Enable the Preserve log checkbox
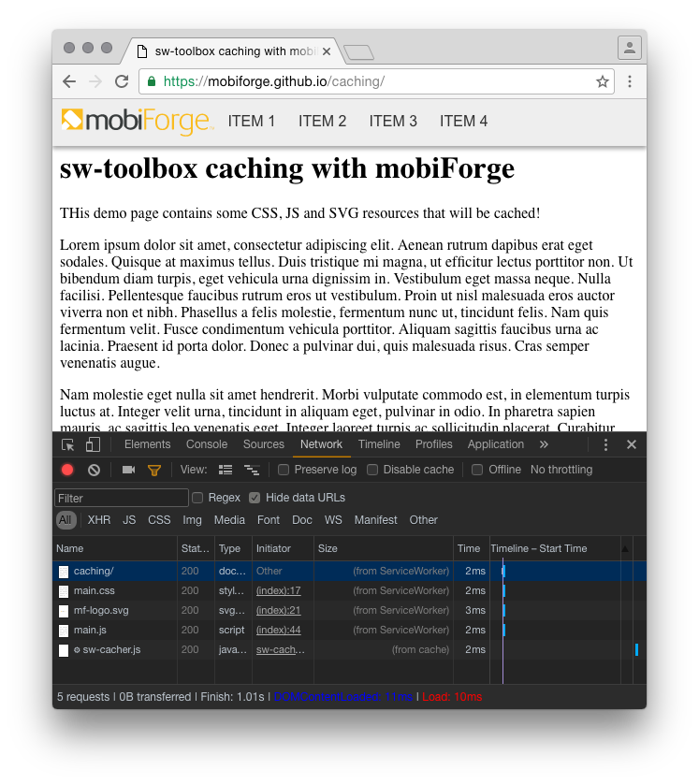 click(x=284, y=470)
